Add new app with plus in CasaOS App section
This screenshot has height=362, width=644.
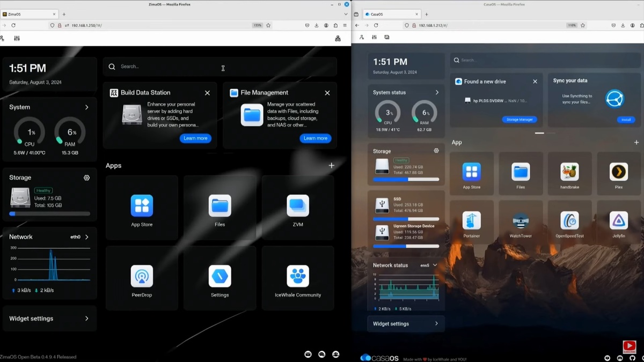pos(636,142)
